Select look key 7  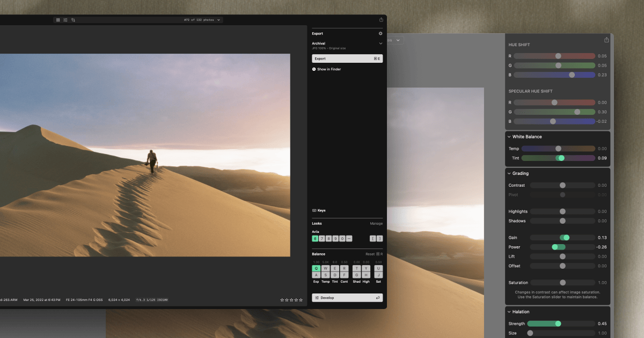tap(322, 238)
